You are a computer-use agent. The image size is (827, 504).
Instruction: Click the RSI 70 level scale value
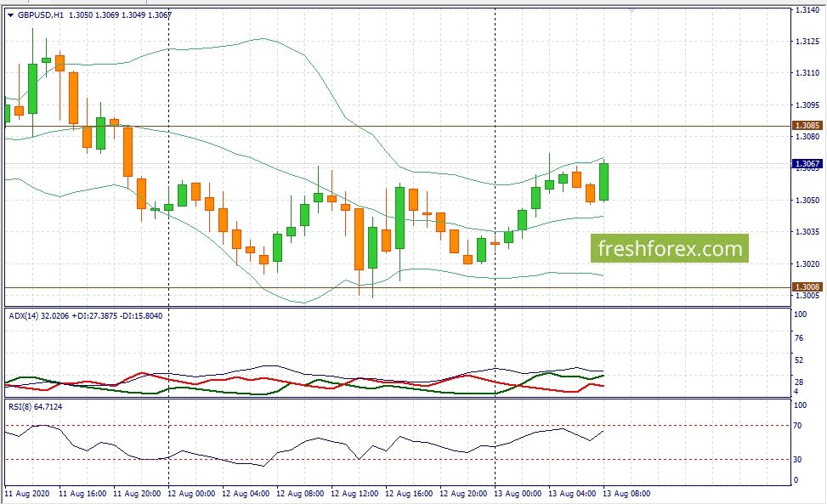[797, 426]
